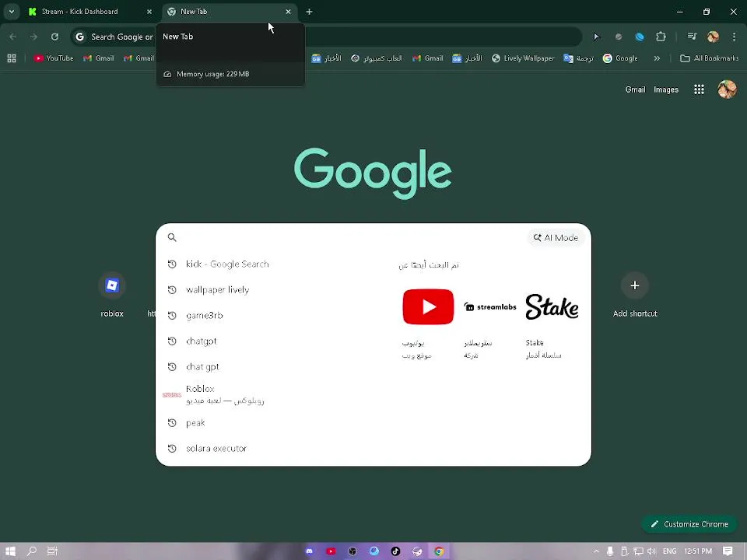Open the Google apps grid
The height and width of the screenshot is (560, 747).
click(699, 89)
